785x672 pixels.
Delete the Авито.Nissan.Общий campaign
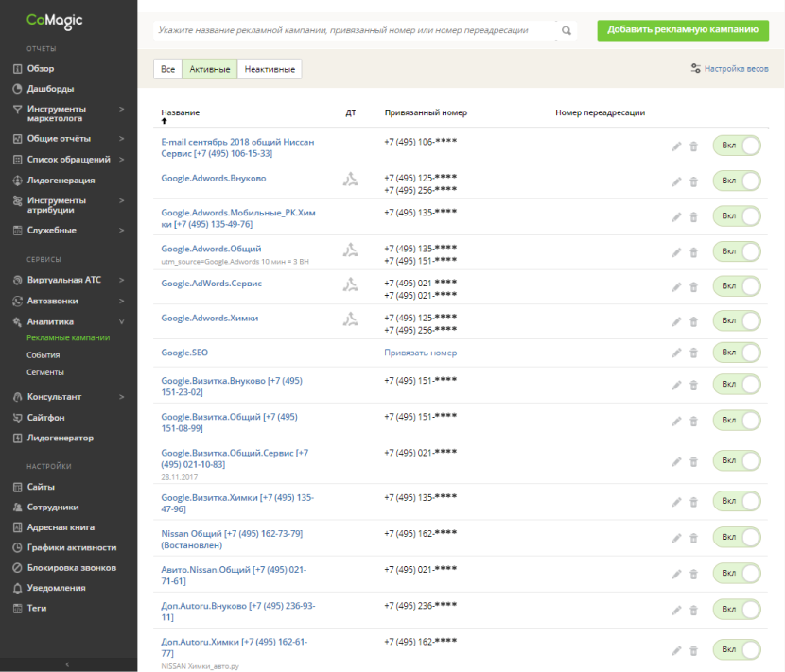point(693,574)
